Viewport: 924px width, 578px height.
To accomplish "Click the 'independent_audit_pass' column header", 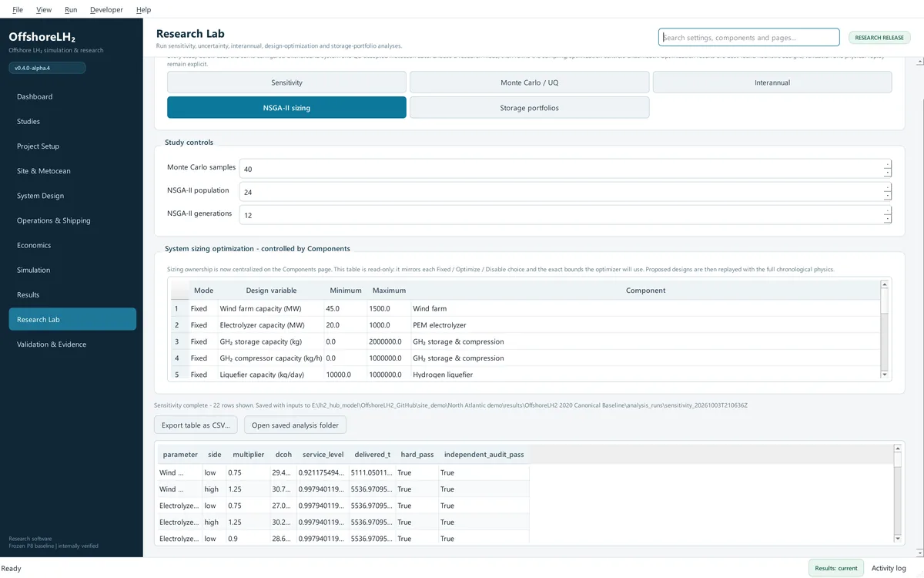I will pos(484,455).
